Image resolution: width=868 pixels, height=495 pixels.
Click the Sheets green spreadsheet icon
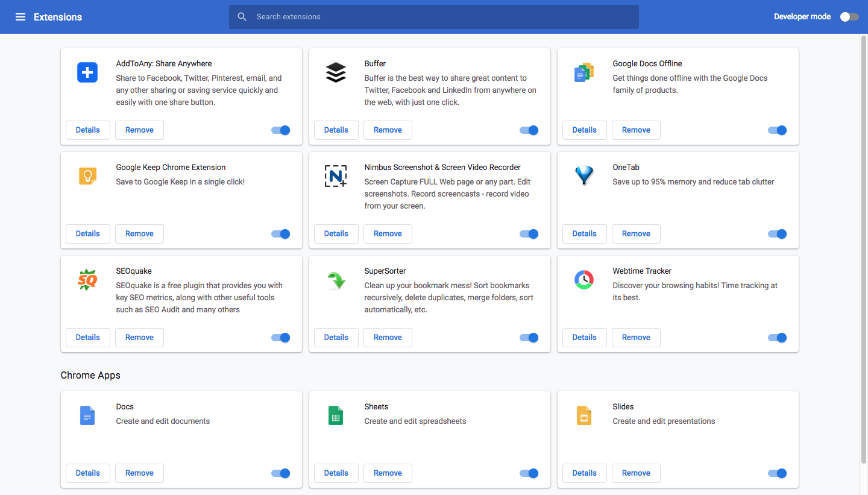point(336,416)
